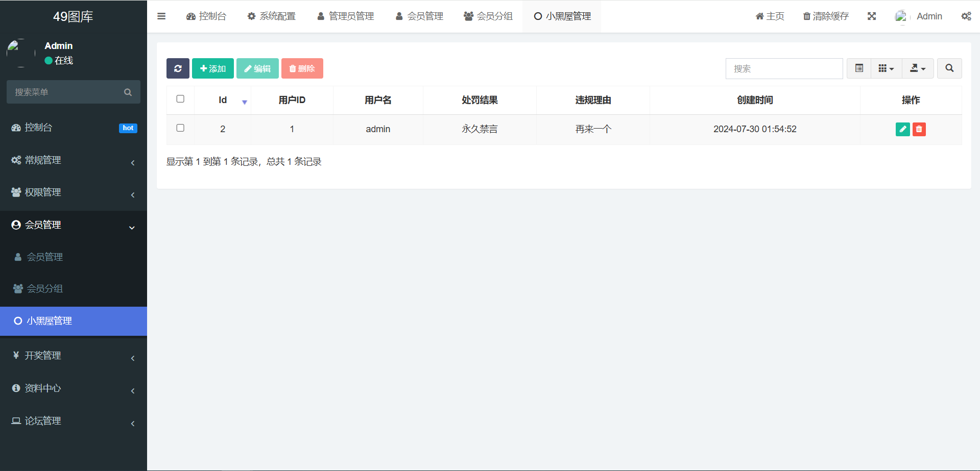Check the checkbox for the admin row
The height and width of the screenshot is (471, 980).
[x=180, y=128]
